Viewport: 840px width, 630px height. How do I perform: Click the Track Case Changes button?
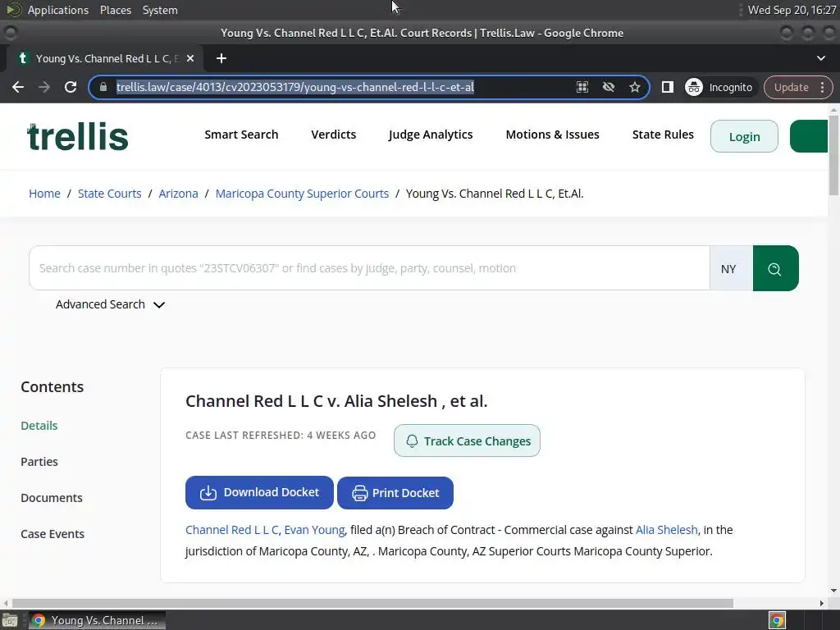[467, 441]
